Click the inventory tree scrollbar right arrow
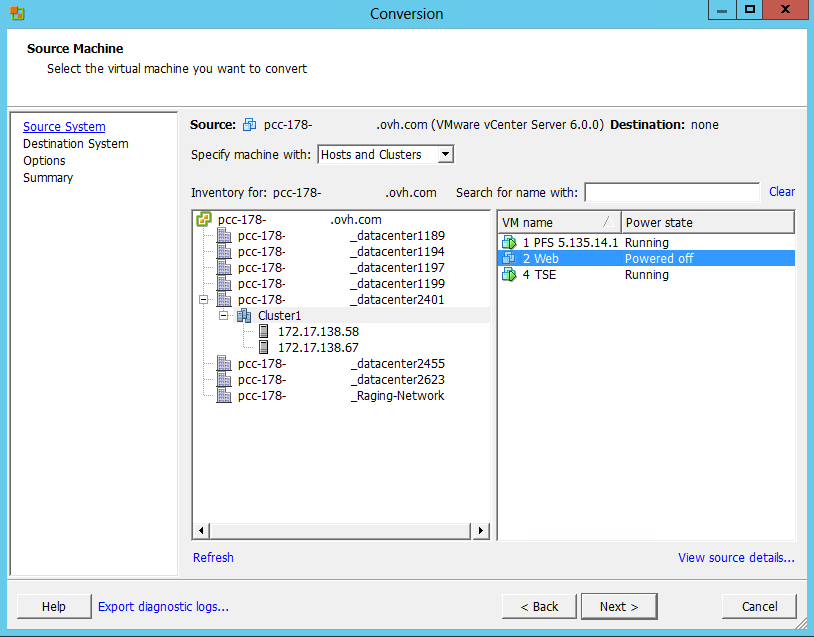814x637 pixels. [x=481, y=530]
